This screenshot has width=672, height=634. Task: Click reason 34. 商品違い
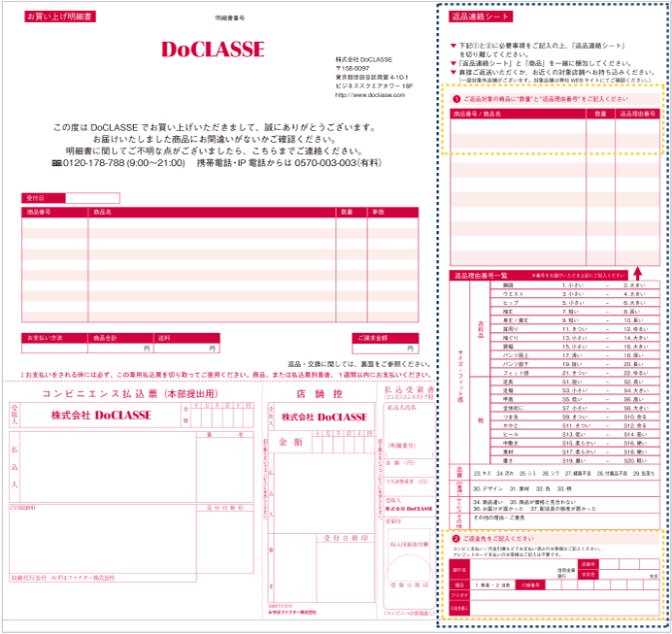click(488, 502)
